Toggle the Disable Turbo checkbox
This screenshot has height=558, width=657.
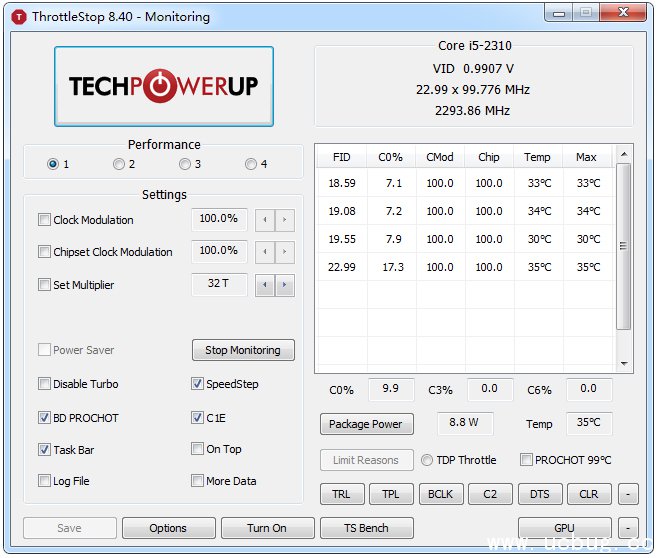point(44,384)
